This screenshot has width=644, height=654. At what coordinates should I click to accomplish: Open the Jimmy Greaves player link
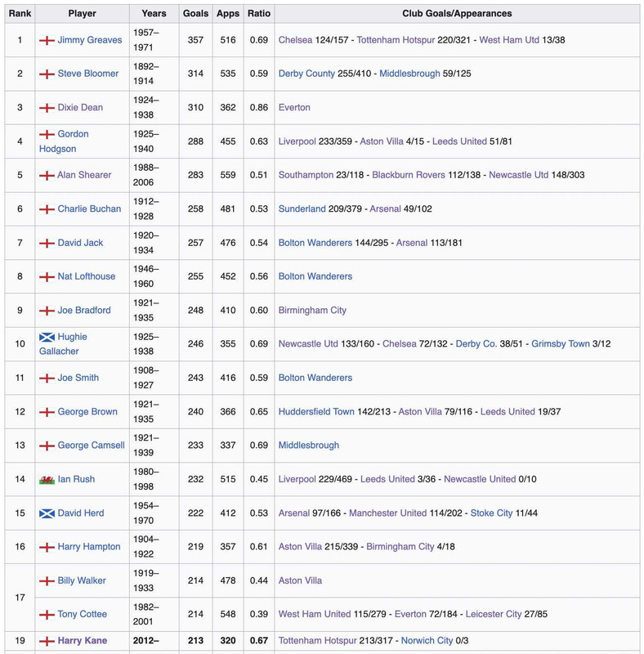(90, 40)
